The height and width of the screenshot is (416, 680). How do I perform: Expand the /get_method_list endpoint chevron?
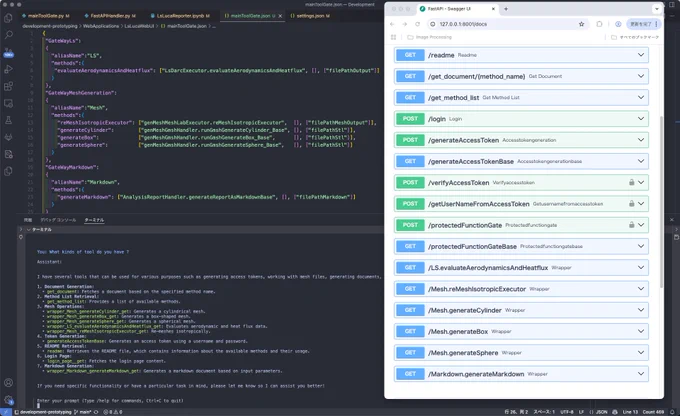click(641, 97)
